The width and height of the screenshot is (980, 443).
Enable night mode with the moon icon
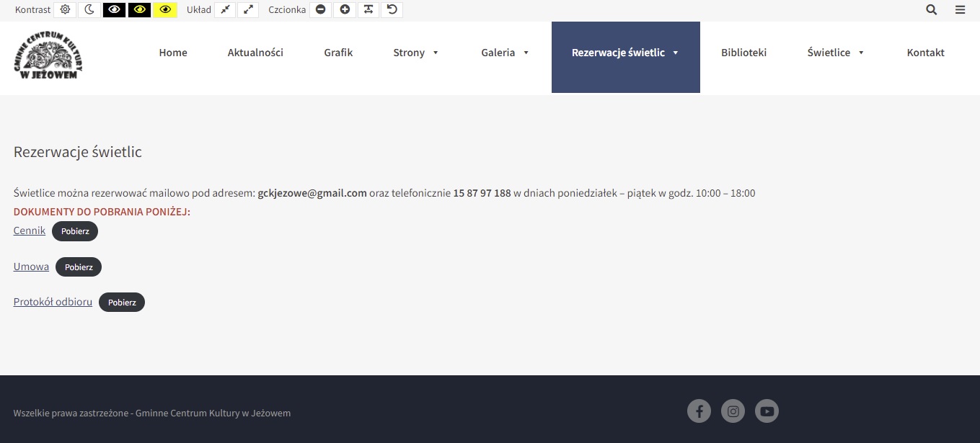[x=89, y=10]
